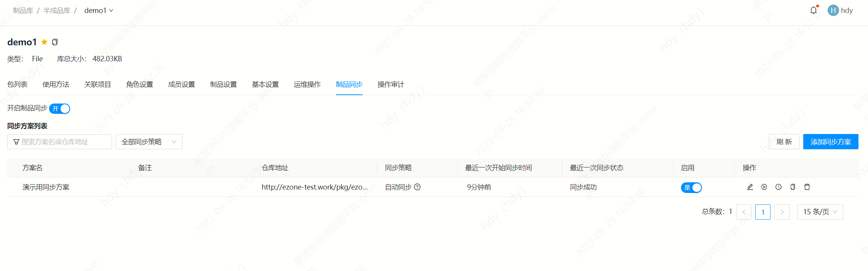Viewport: 868px width, 271px height.
Task: Click the 同步成功 status cell
Action: 583,187
